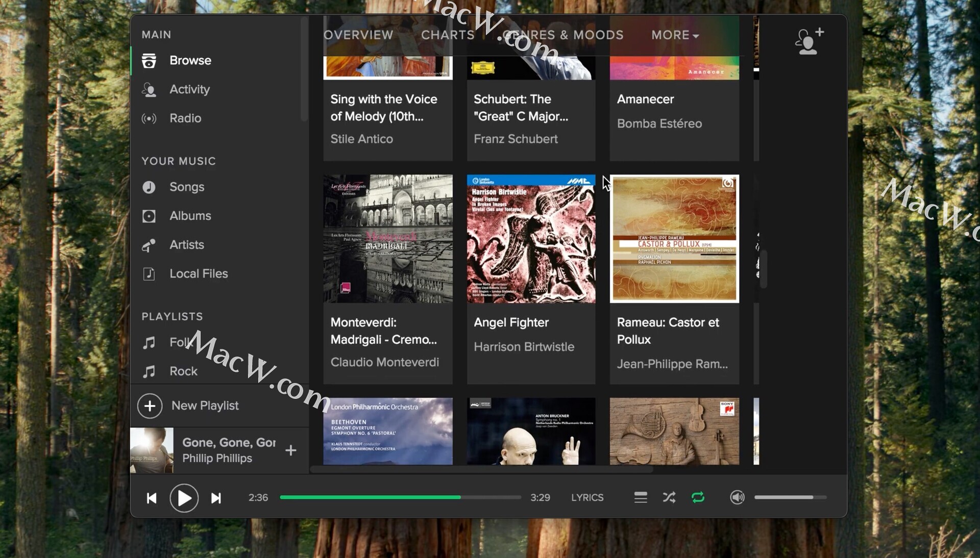
Task: Skip to the next track
Action: point(216,498)
